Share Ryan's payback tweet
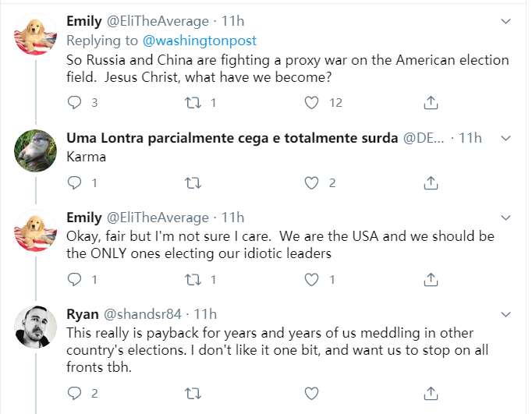This screenshot has height=414, width=532. (x=430, y=392)
